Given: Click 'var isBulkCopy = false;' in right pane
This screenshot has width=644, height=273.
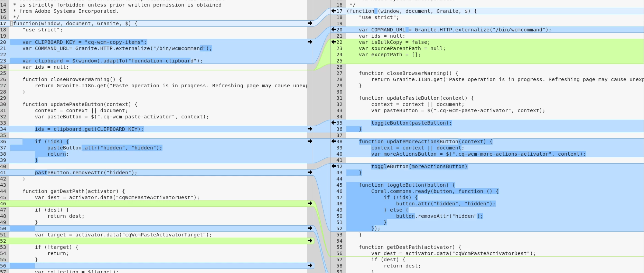Looking at the screenshot, I should pos(394,42).
